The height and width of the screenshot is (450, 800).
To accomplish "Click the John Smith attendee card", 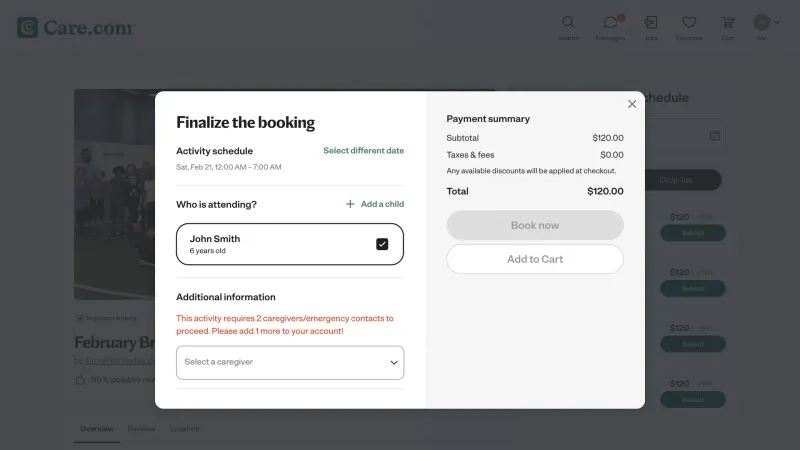I will [290, 244].
